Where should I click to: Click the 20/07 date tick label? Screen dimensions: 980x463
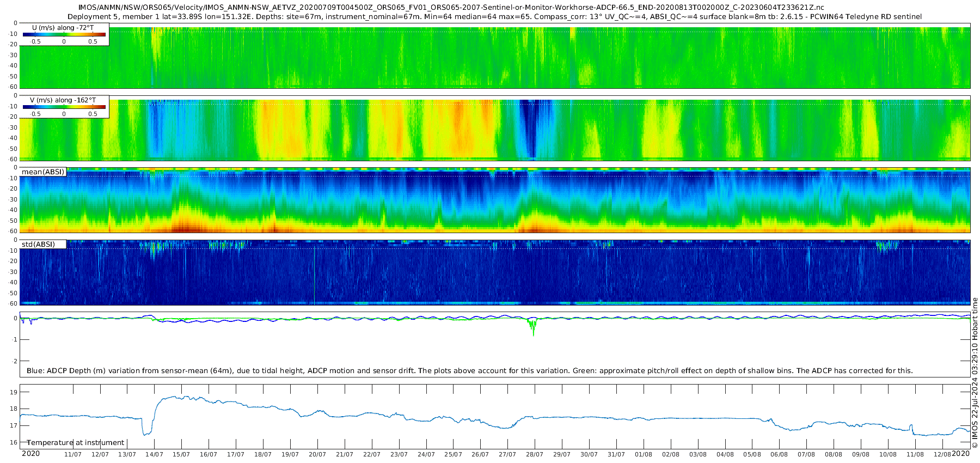point(317,454)
